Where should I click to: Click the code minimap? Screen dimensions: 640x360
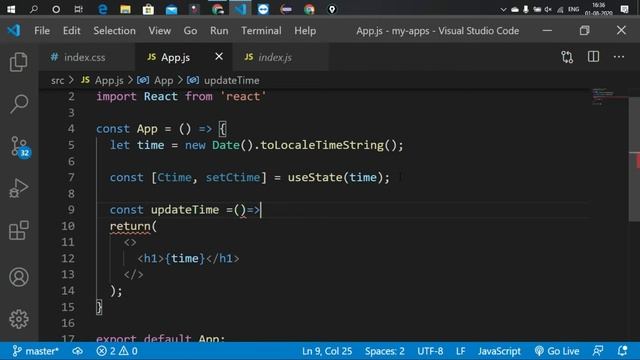point(610,97)
